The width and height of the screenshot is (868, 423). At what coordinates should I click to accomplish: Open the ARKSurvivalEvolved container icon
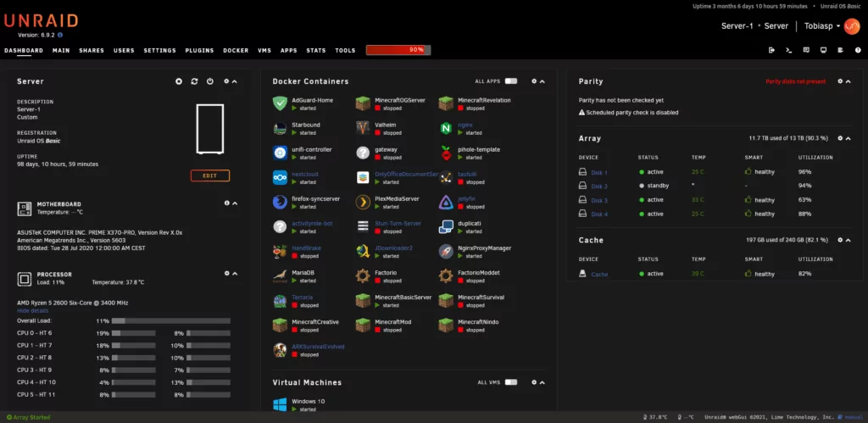pyautogui.click(x=280, y=350)
